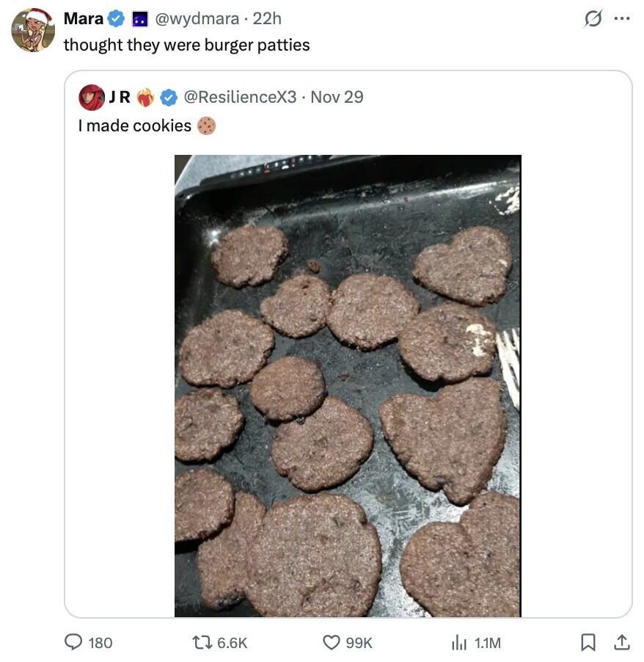
Task: Click the blue verified badge beside Mara
Action: [x=116, y=18]
